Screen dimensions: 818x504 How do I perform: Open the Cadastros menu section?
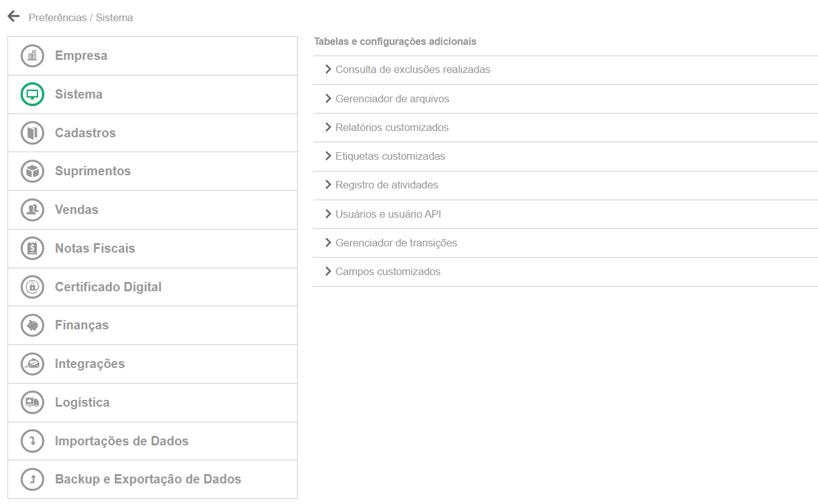point(152,133)
